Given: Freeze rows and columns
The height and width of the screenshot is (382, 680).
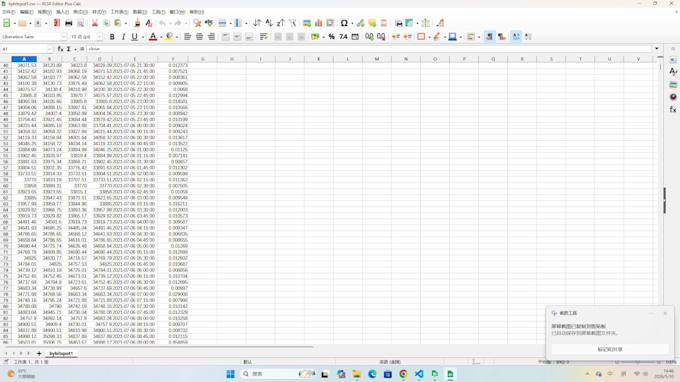Looking at the screenshot, I should 409,23.
